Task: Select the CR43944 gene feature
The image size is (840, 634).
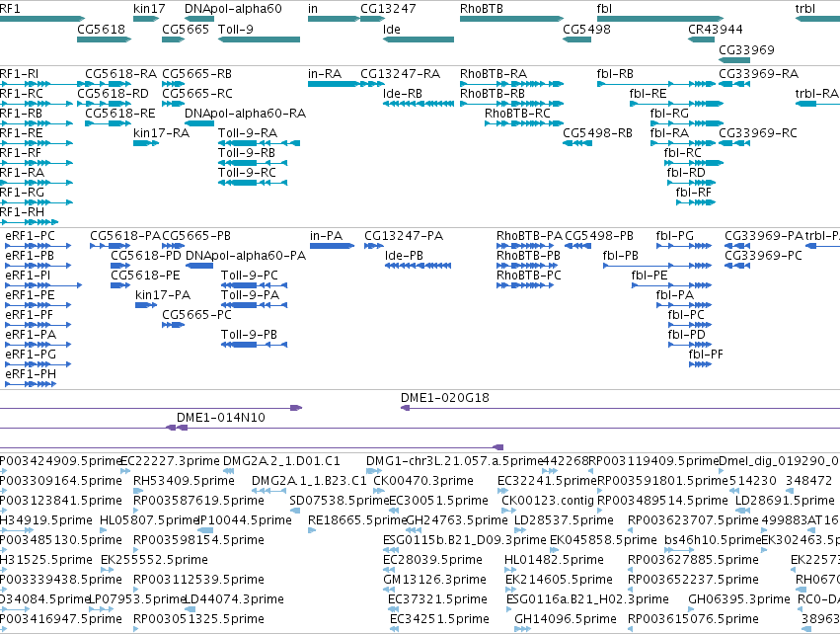Action: (x=701, y=40)
